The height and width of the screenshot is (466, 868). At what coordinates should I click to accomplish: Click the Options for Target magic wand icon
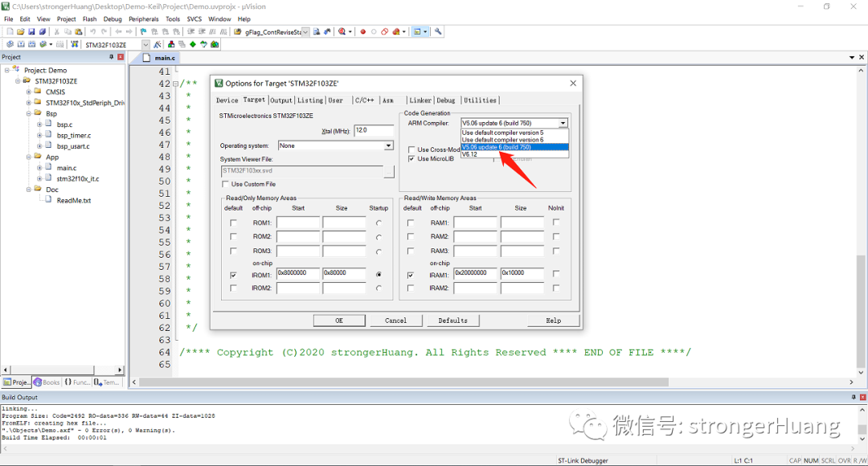point(158,44)
